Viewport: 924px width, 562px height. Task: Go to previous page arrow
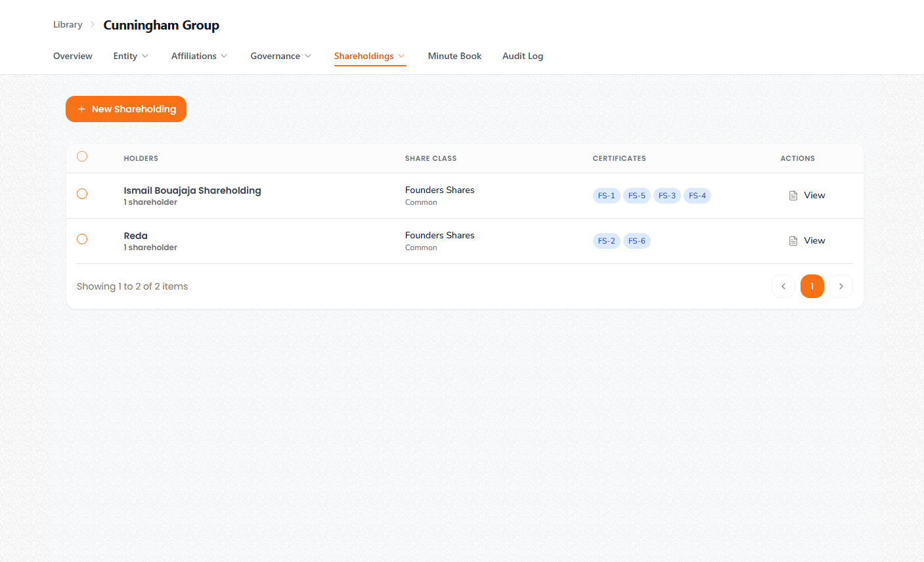point(783,286)
